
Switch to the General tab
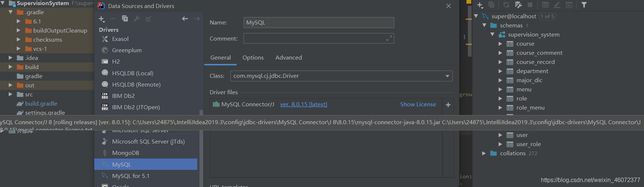221,57
